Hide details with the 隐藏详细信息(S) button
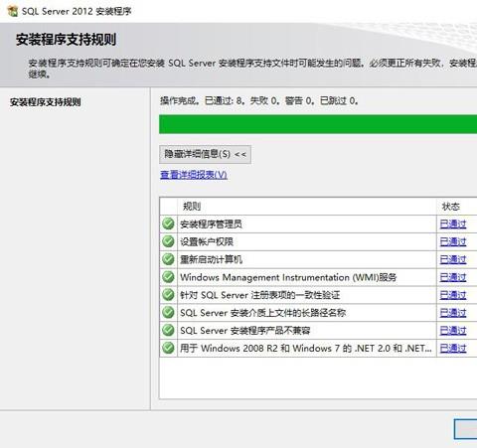Viewport: 477px width, 448px height. click(205, 154)
